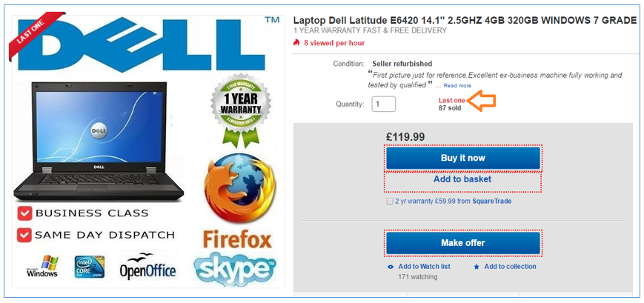Screen dimensions: 644x303
Task: Click the 1 Year Warranty badge
Action: pyautogui.click(x=236, y=110)
